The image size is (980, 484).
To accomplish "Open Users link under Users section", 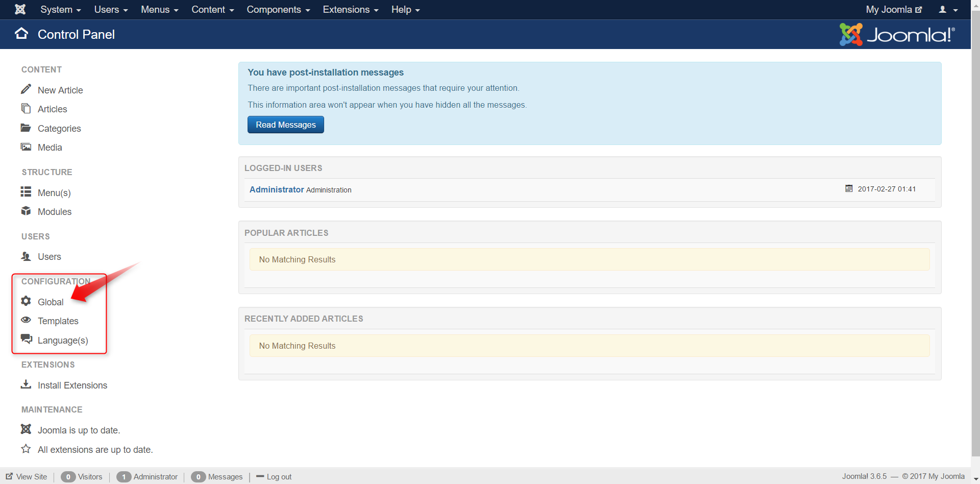I will click(50, 257).
